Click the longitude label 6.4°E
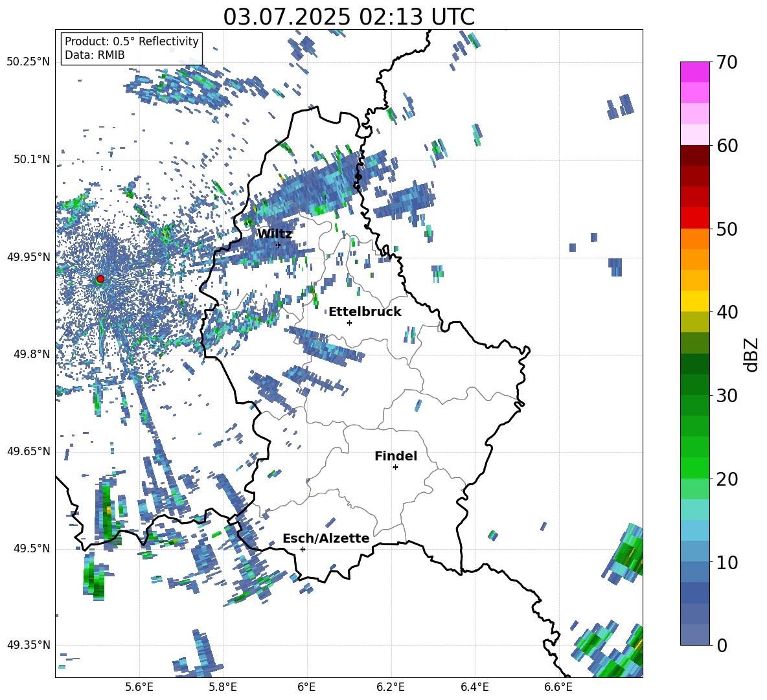767x700 pixels. pyautogui.click(x=474, y=687)
